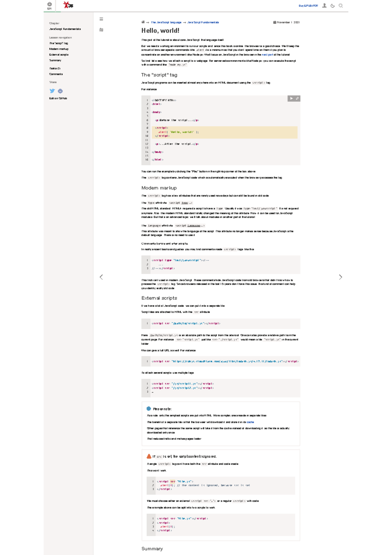This screenshot has width=392, height=555.
Task: Click the javascript.info site logo
Action: (68, 5)
